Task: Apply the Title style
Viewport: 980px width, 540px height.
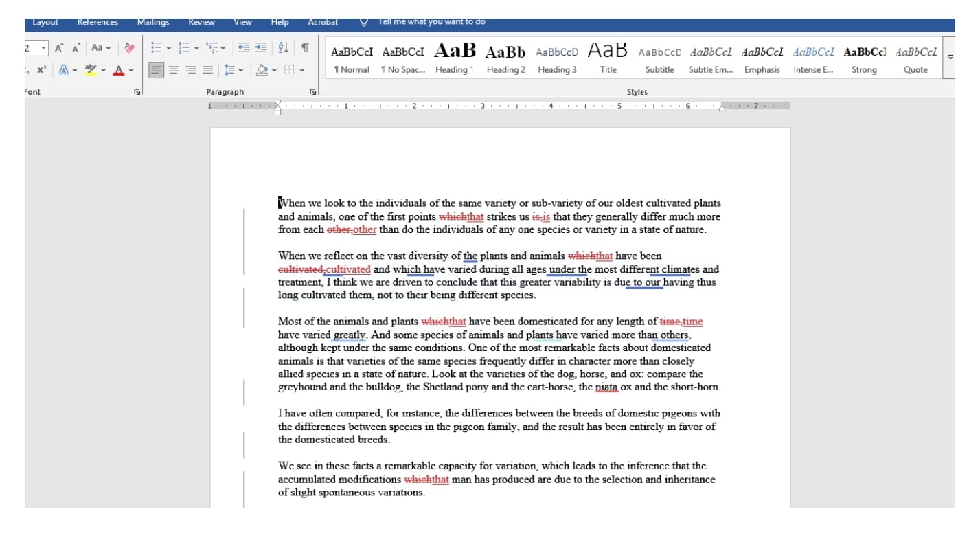Action: point(608,58)
